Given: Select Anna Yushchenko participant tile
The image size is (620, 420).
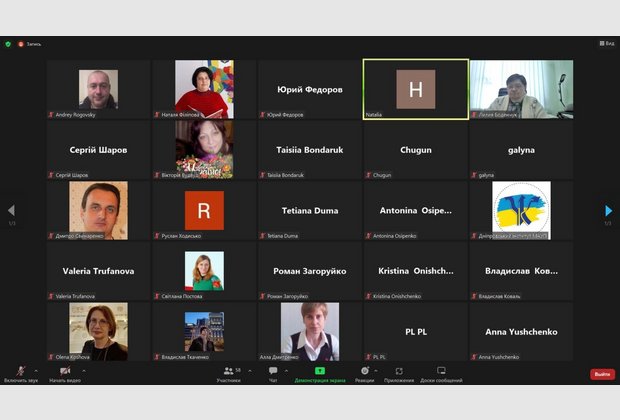Looking at the screenshot, I should (x=521, y=331).
